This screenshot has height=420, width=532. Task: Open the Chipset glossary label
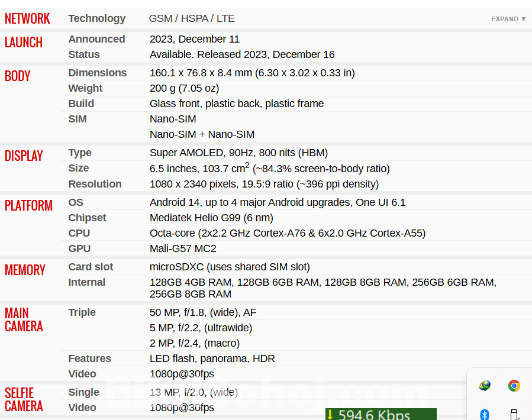87,218
